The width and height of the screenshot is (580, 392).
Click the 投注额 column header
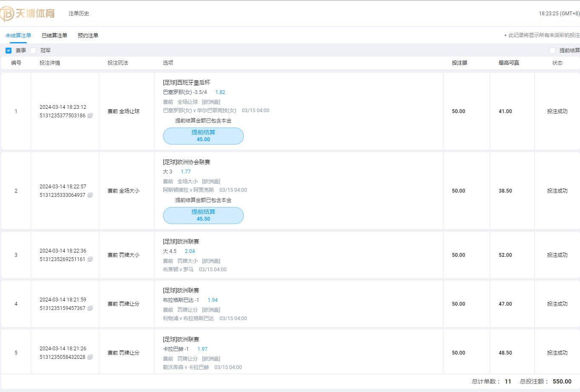(459, 63)
